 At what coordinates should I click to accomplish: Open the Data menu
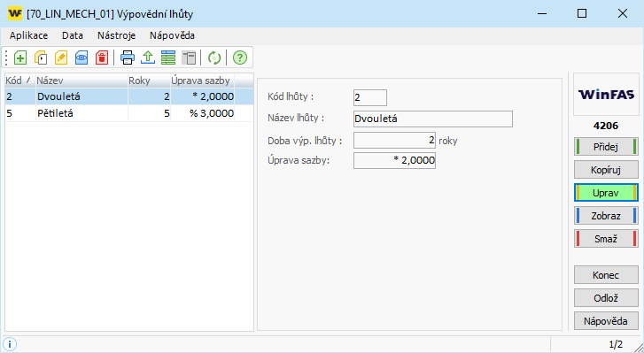tap(73, 35)
